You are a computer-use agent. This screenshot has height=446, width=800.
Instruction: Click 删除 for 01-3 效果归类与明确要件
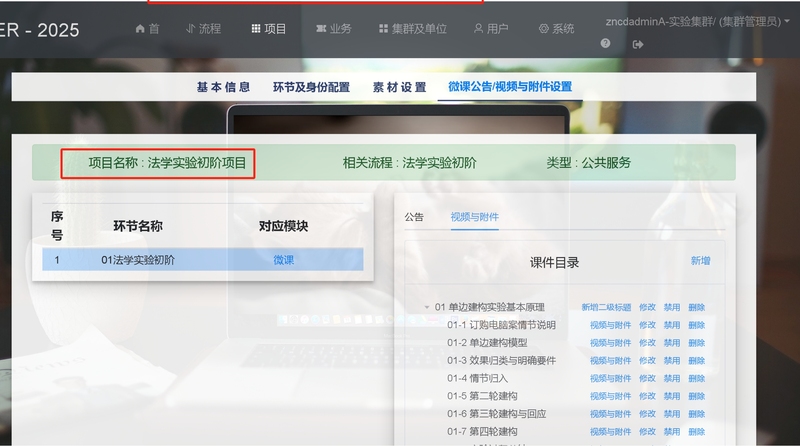(696, 361)
